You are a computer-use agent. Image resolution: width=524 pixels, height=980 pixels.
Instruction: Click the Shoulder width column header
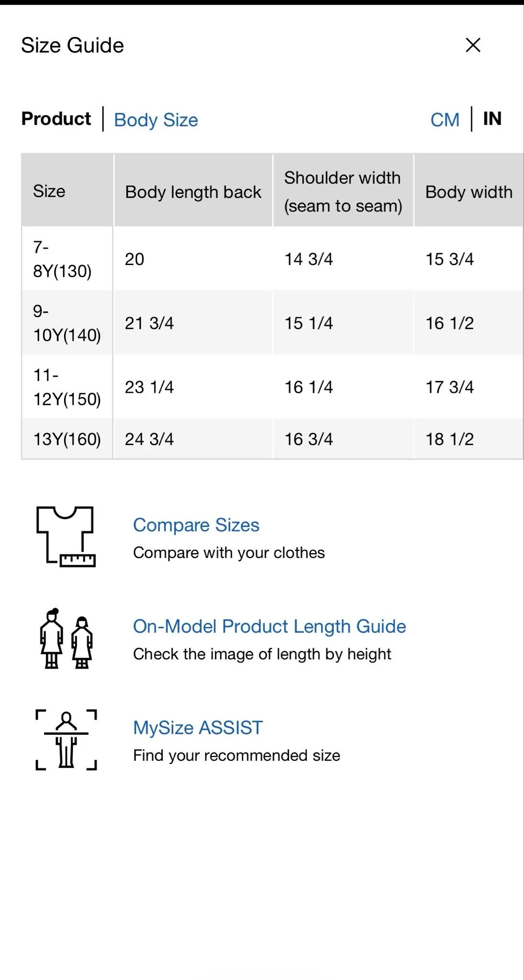[x=343, y=191]
